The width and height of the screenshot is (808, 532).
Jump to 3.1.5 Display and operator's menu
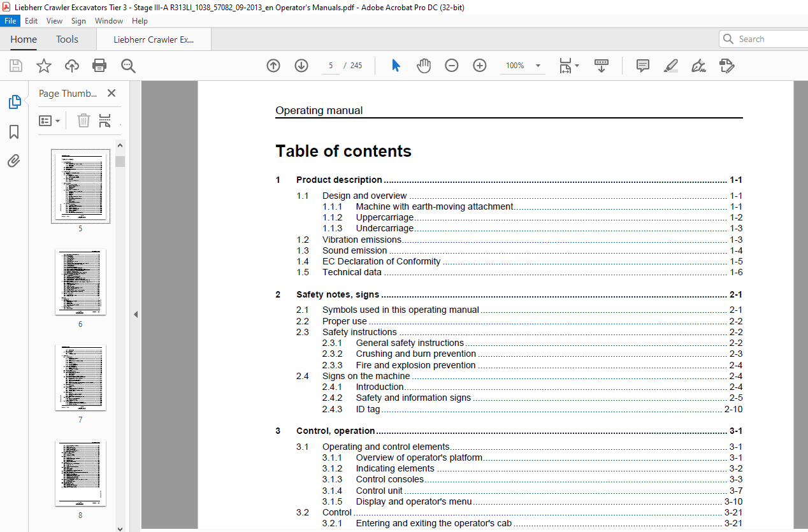click(532, 501)
